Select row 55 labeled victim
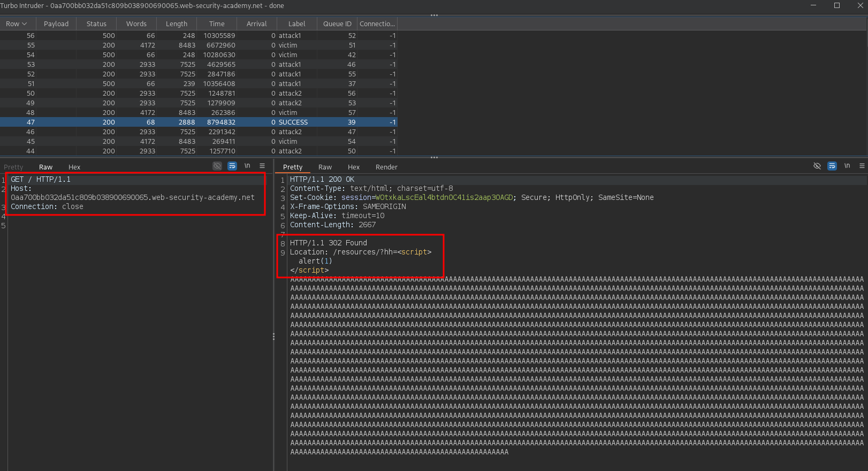This screenshot has width=868, height=471. tap(199, 45)
